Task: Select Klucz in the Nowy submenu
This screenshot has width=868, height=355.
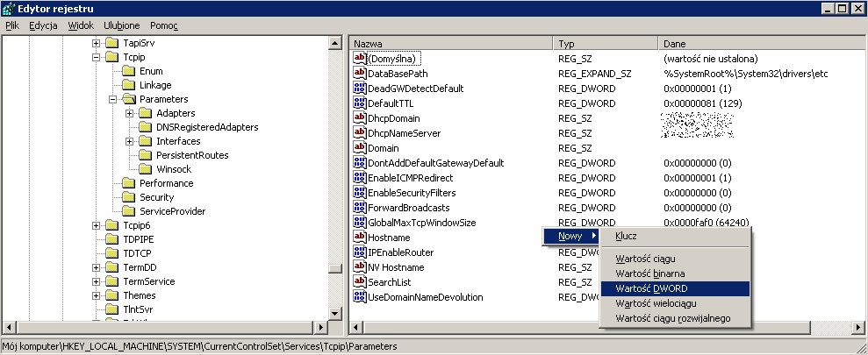Action: [x=626, y=236]
